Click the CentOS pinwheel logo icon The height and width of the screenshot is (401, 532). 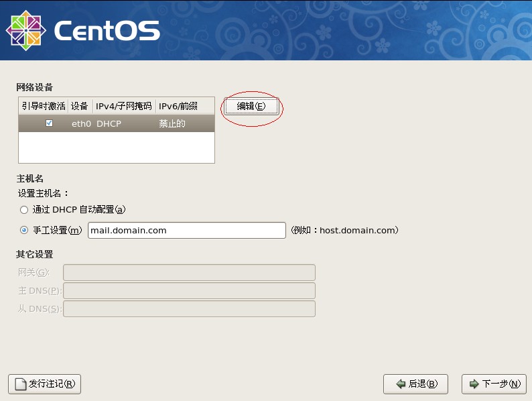25,30
